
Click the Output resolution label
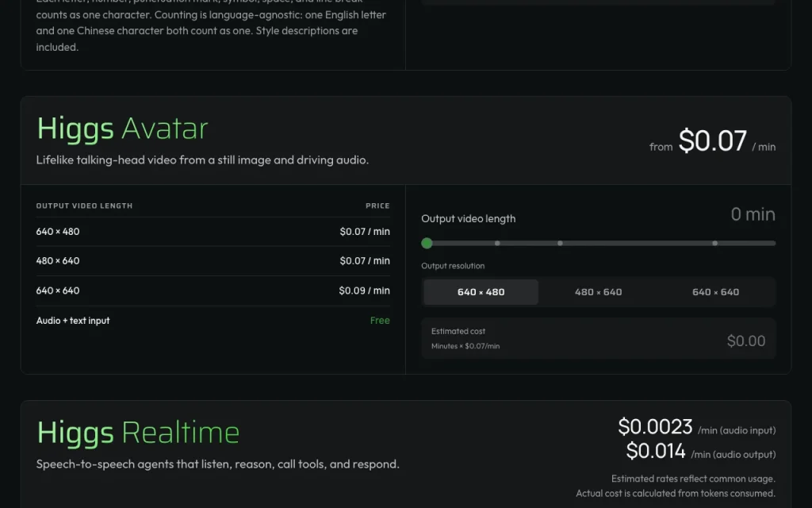453,266
